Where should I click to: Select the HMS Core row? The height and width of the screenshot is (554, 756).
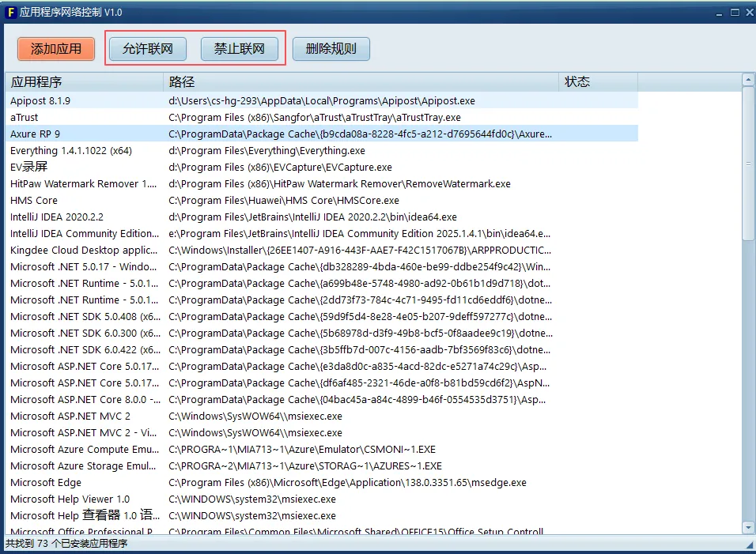tap(322, 201)
